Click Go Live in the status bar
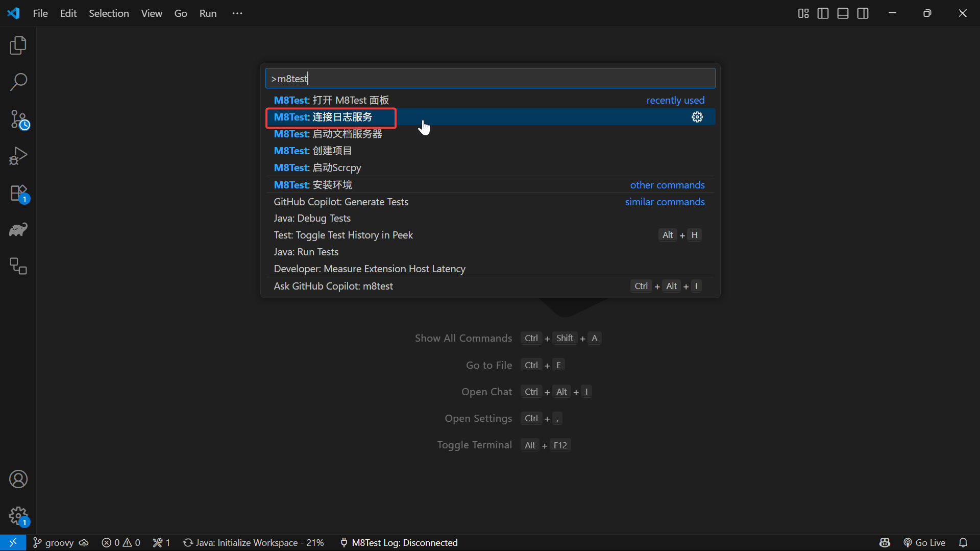The width and height of the screenshot is (980, 551). click(x=924, y=542)
